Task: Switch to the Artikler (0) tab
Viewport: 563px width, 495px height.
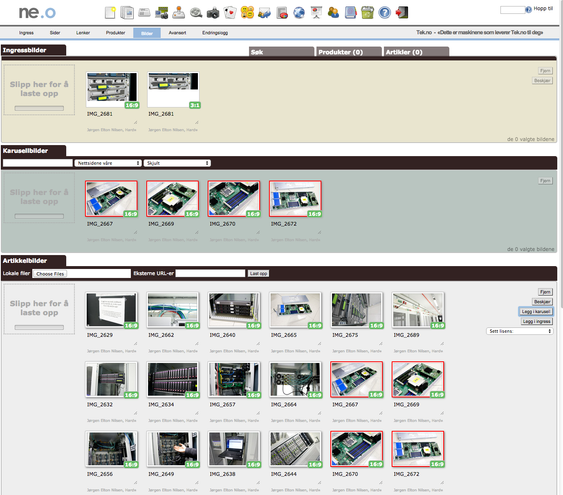Action: pos(416,52)
